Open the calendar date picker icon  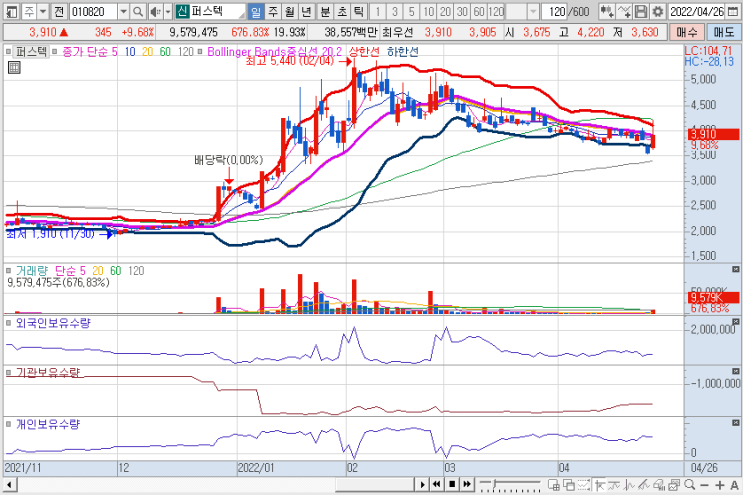(733, 11)
